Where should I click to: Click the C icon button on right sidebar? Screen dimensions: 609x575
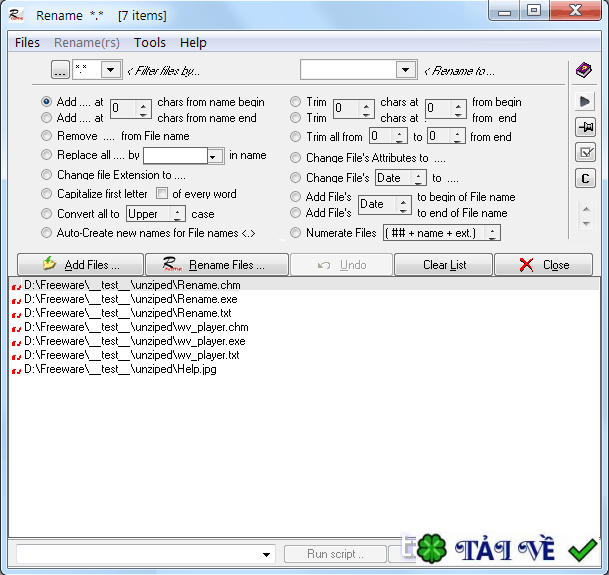point(585,179)
